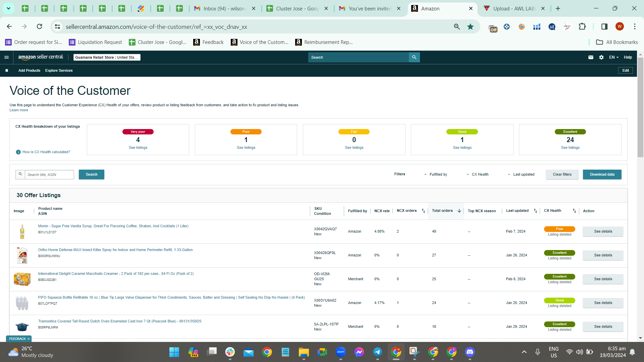Image resolution: width=644 pixels, height=362 pixels.
Task: Open the messages envelope icon
Action: click(x=591, y=57)
